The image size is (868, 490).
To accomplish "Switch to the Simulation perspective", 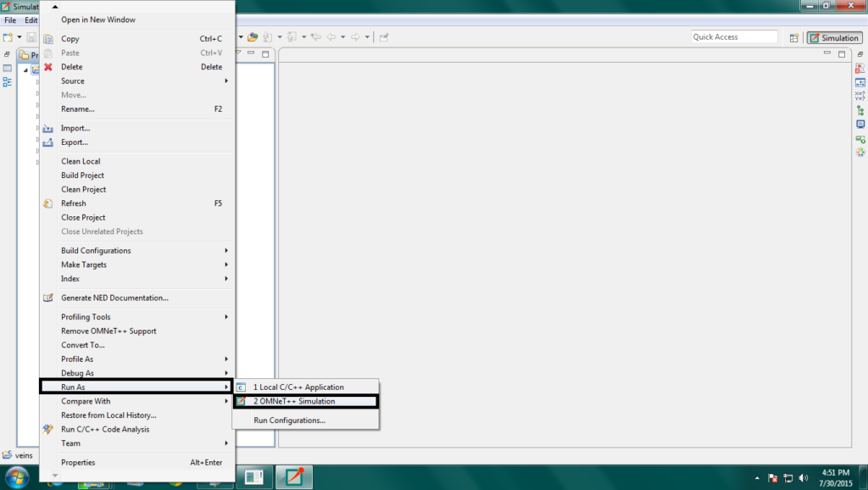I will pyautogui.click(x=834, y=37).
